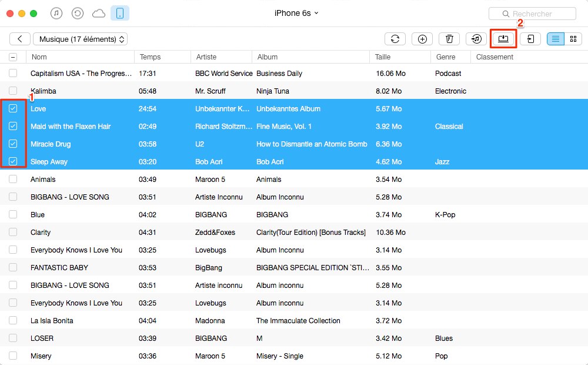Screen dimensions: 588x365
Task: Click the Electronic genre cell
Action: coord(451,91)
